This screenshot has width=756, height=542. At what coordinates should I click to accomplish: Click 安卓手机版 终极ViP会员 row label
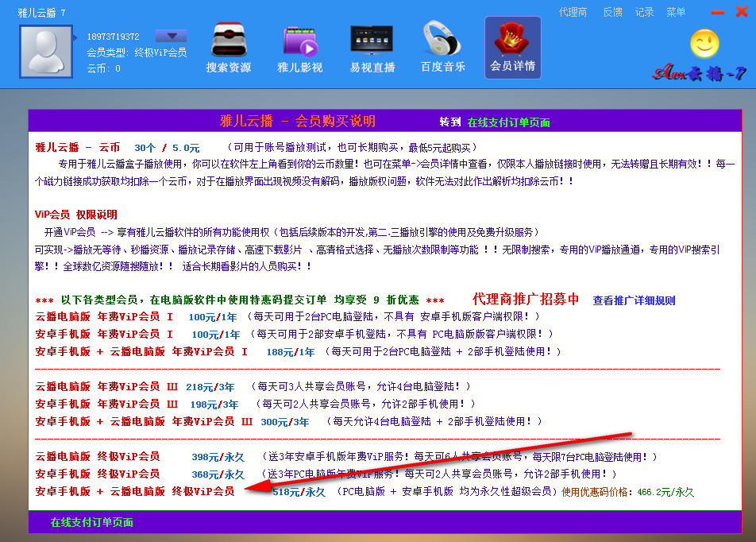click(98, 474)
